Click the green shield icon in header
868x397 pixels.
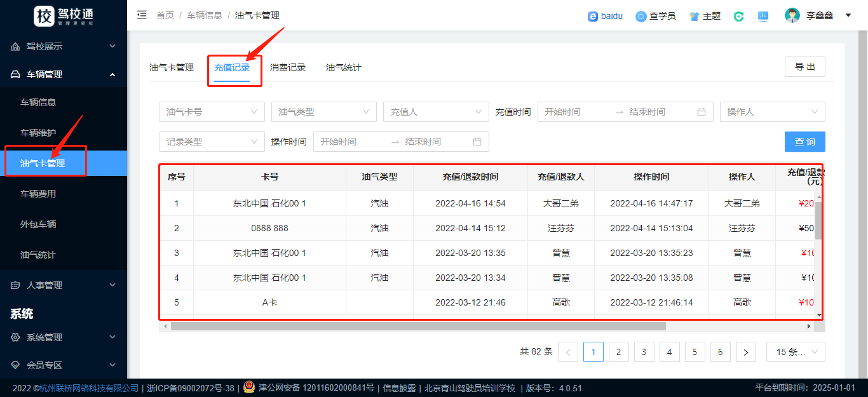[738, 16]
